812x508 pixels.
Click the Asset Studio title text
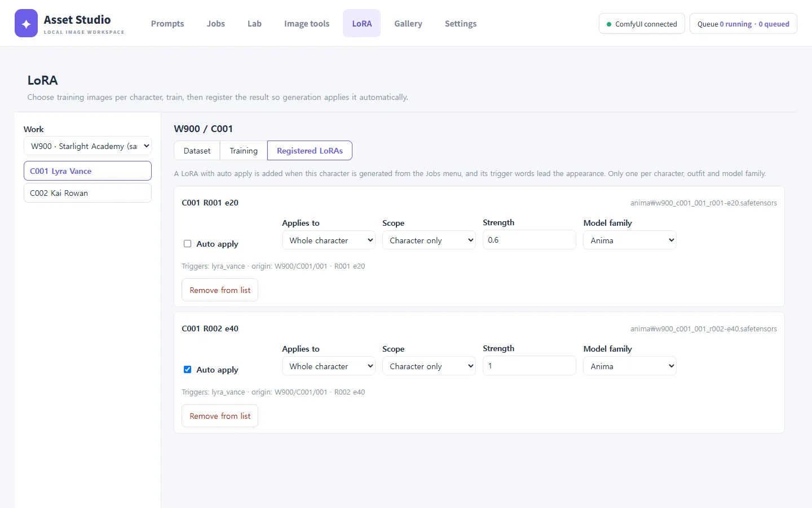pyautogui.click(x=77, y=20)
